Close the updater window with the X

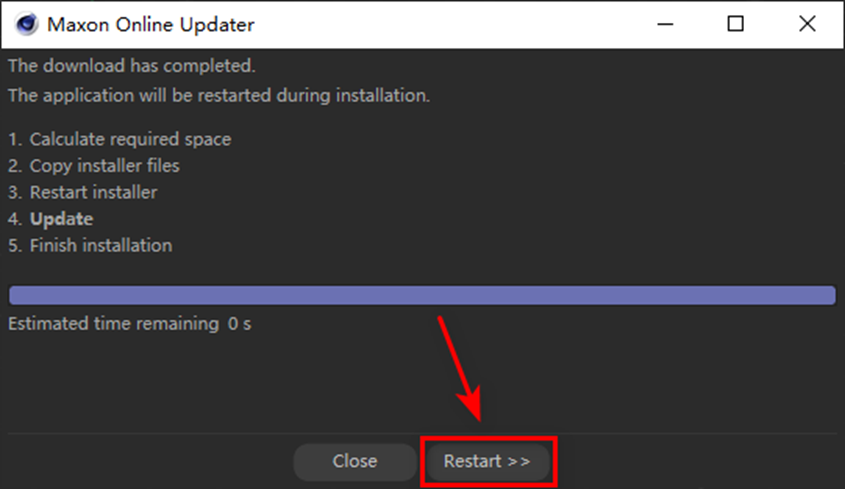[807, 24]
